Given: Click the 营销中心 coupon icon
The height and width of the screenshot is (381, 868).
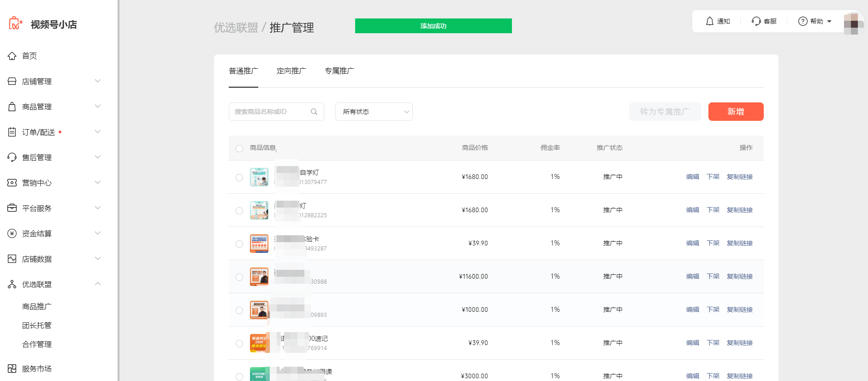Looking at the screenshot, I should [12, 183].
